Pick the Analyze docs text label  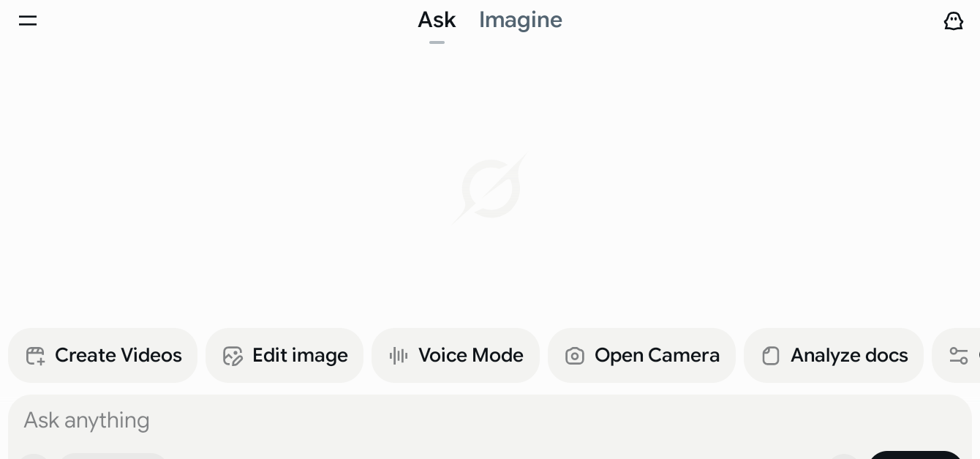tap(849, 356)
